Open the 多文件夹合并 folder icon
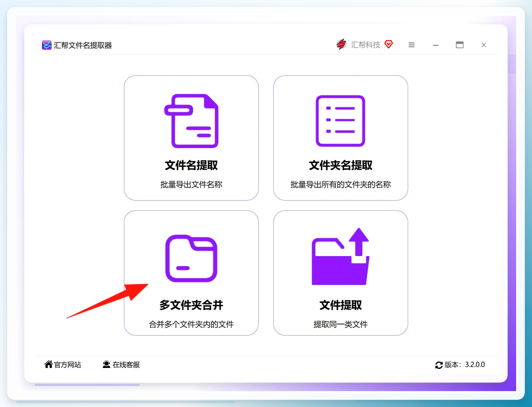The image size is (532, 407). click(191, 258)
